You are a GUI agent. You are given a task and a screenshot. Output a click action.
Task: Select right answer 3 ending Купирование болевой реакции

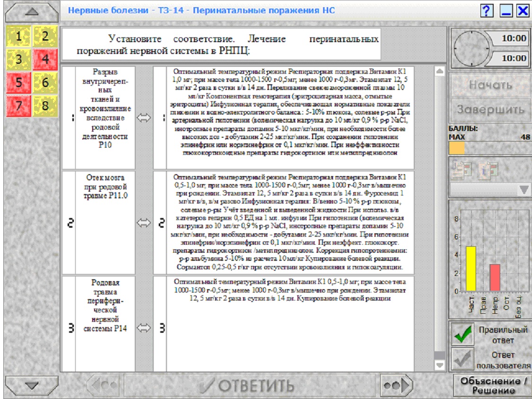pyautogui.click(x=290, y=324)
